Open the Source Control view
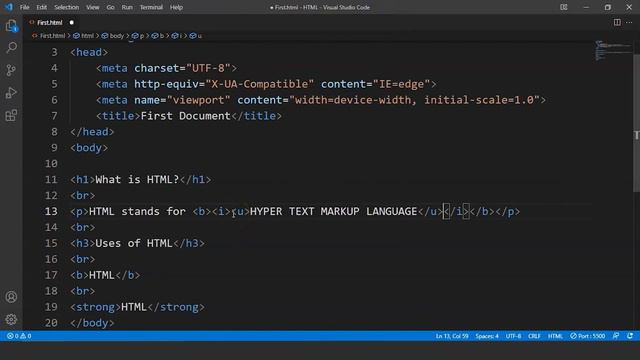The image size is (640, 360). 11,70
